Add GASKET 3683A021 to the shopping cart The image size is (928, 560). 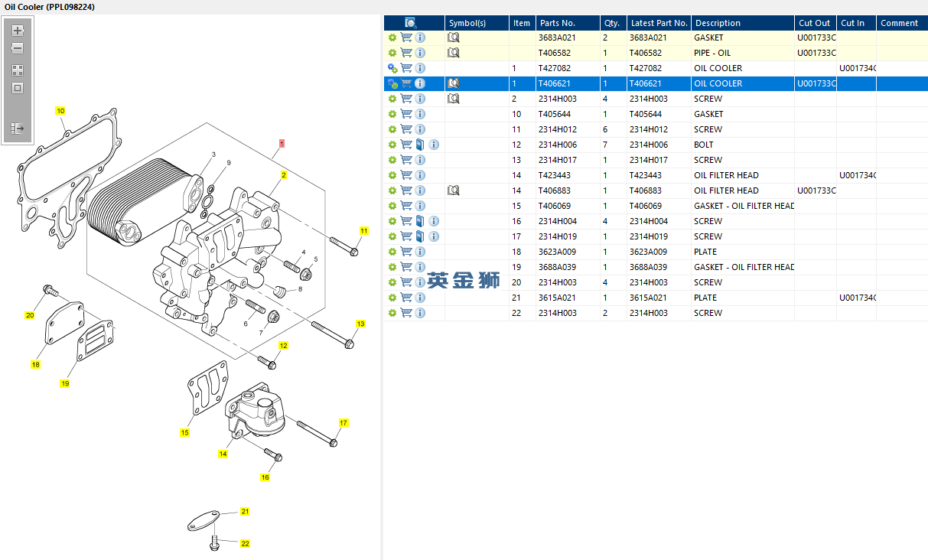tap(406, 37)
